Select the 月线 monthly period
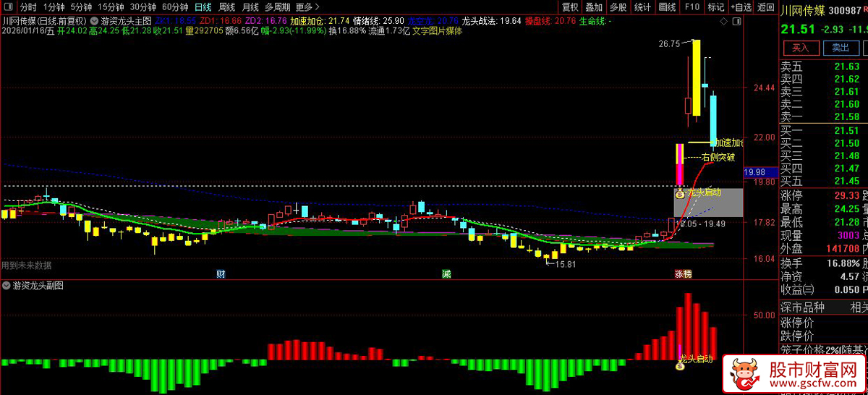 click(x=250, y=7)
